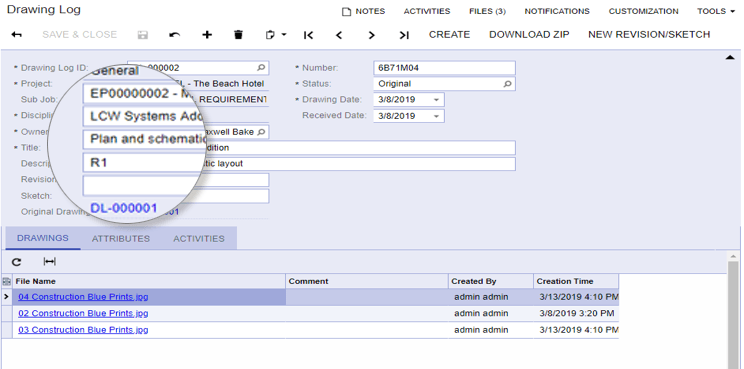Refresh the drawings grid
744x369 pixels.
coord(17,262)
